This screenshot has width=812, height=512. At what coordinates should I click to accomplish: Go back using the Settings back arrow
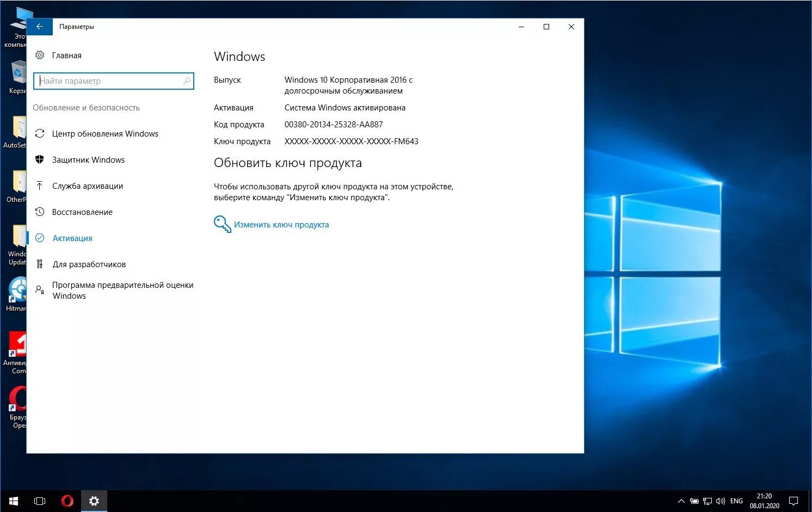[40, 27]
